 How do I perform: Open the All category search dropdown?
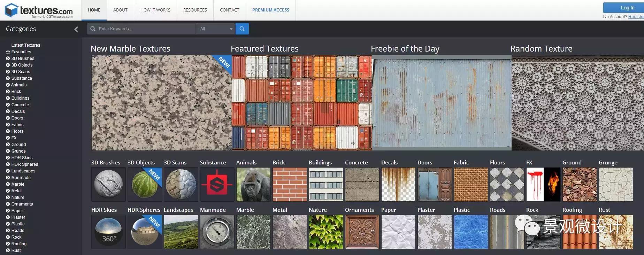[x=215, y=29]
